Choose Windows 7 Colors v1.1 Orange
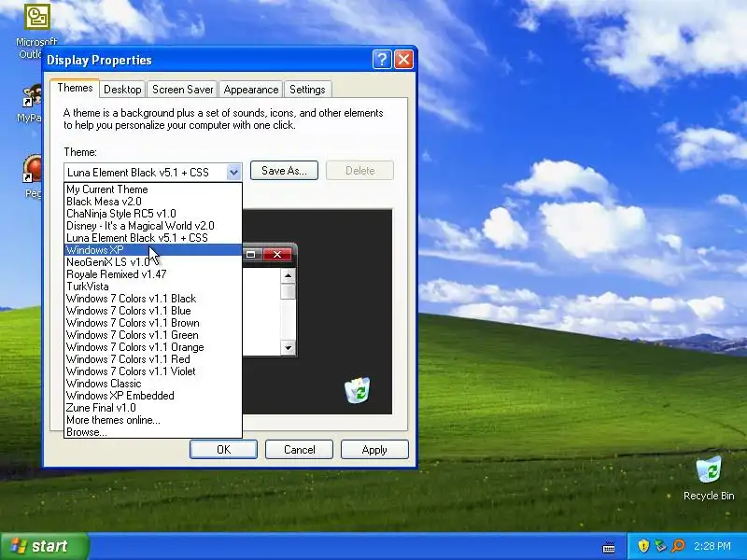The width and height of the screenshot is (747, 560). 153,347
